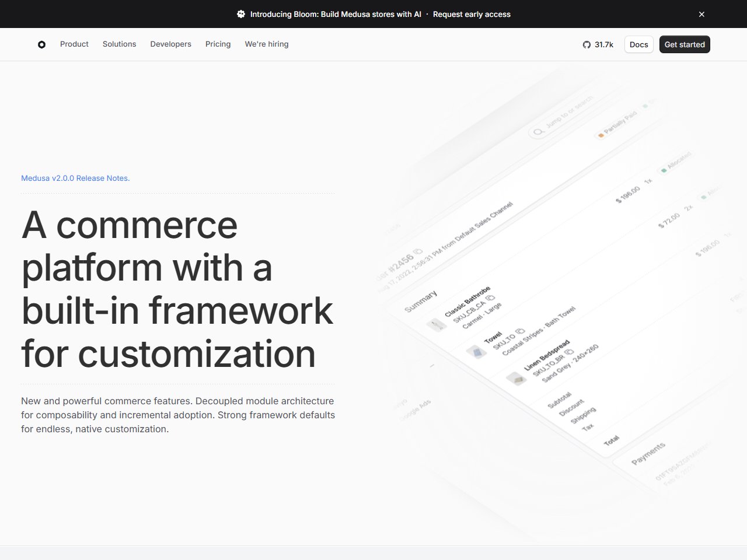The height and width of the screenshot is (560, 747).
Task: Click the Medusa logo in the navbar
Action: (x=41, y=44)
